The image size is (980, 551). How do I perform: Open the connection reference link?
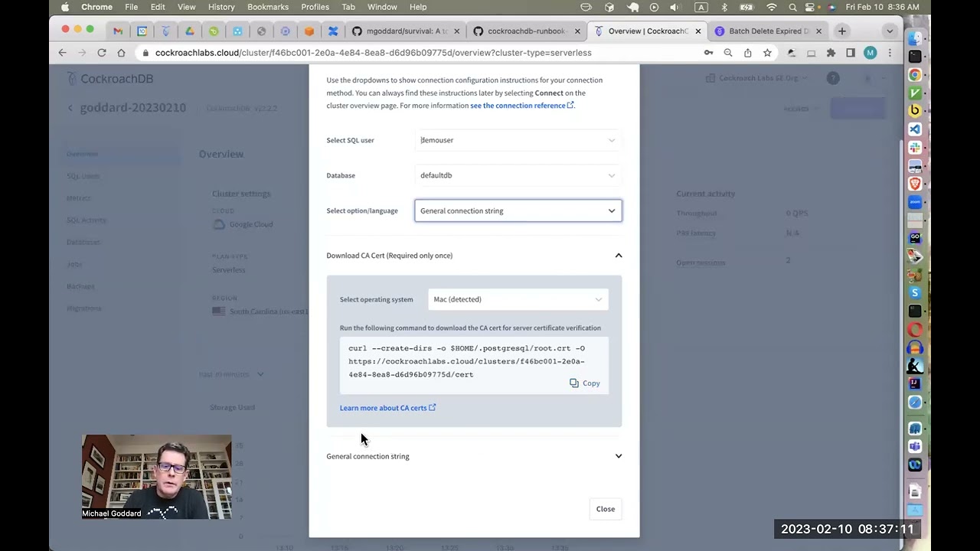point(521,106)
